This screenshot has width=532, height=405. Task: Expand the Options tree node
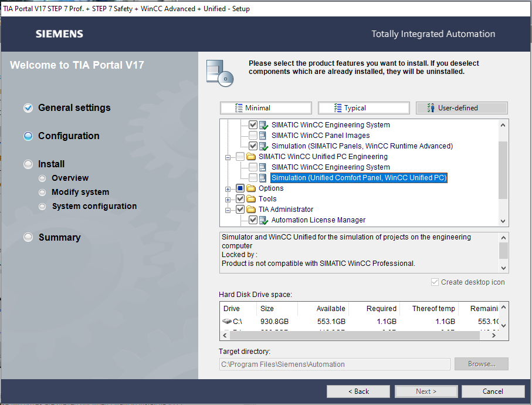(x=228, y=188)
